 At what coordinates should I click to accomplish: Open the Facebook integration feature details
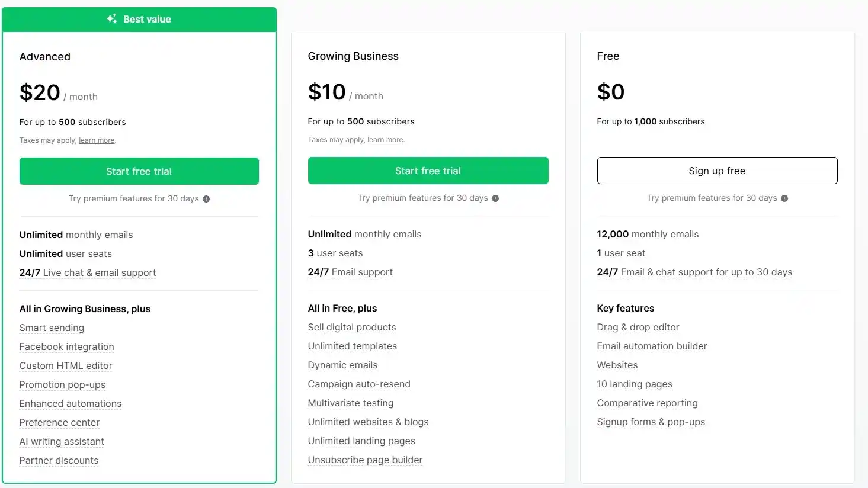click(x=66, y=346)
